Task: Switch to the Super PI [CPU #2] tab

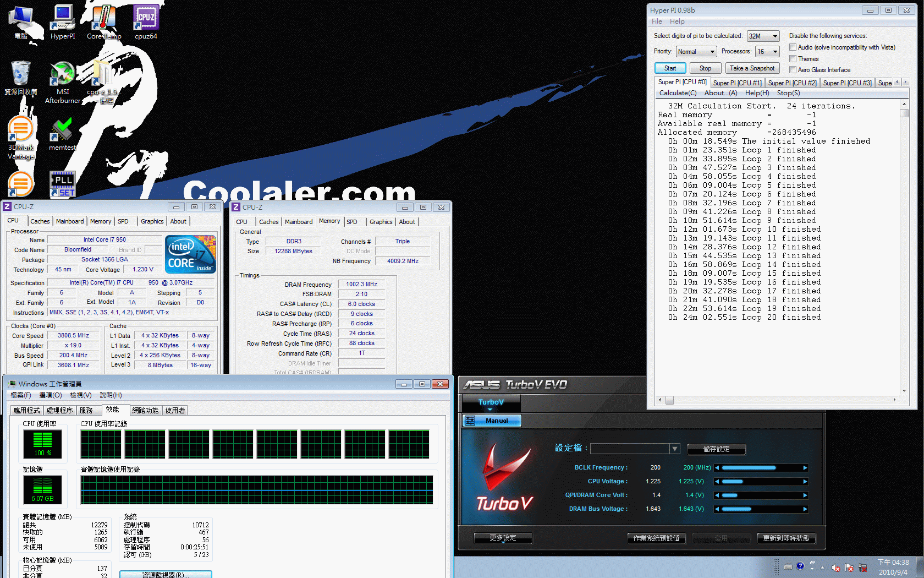Action: (792, 83)
